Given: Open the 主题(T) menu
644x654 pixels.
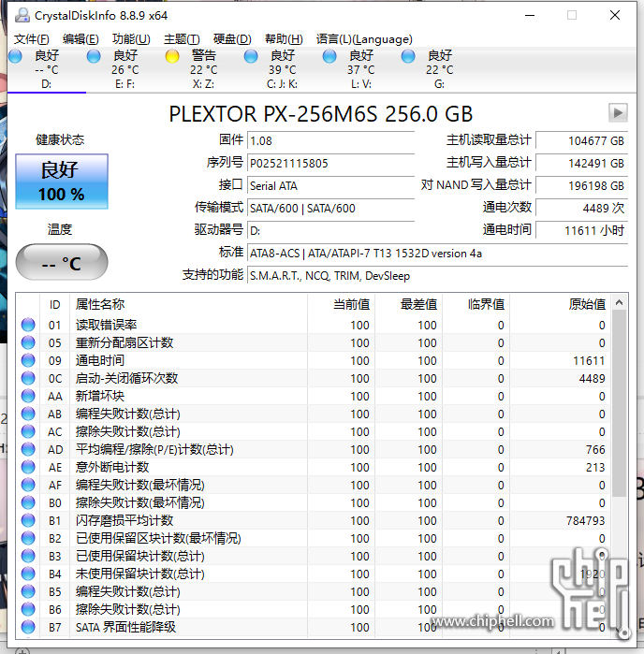Looking at the screenshot, I should coord(182,39).
